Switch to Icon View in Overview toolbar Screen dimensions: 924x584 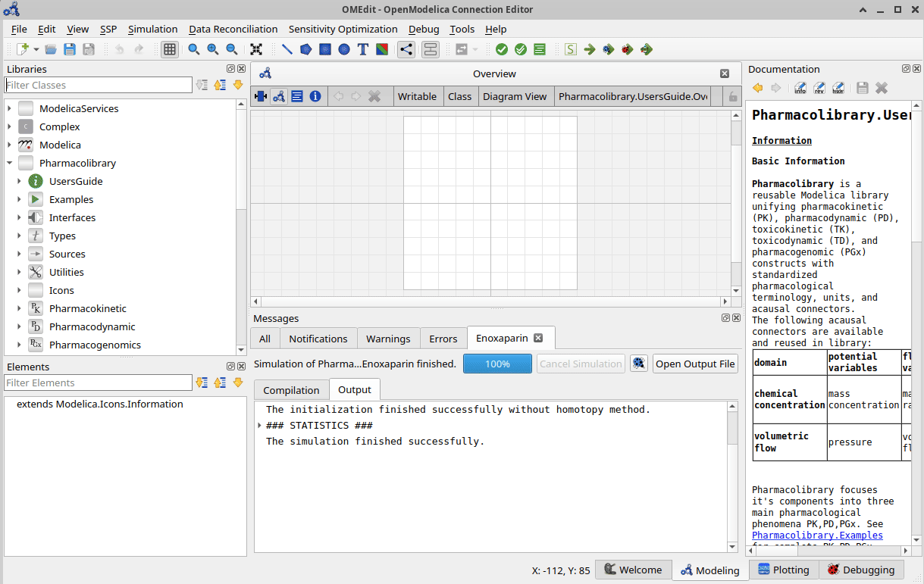pos(261,96)
